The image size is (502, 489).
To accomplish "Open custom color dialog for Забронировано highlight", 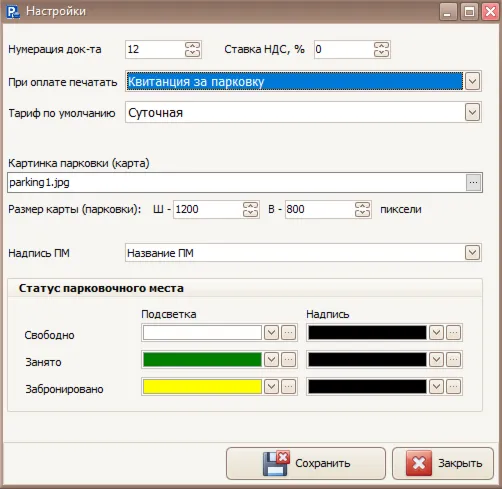I will tap(289, 387).
